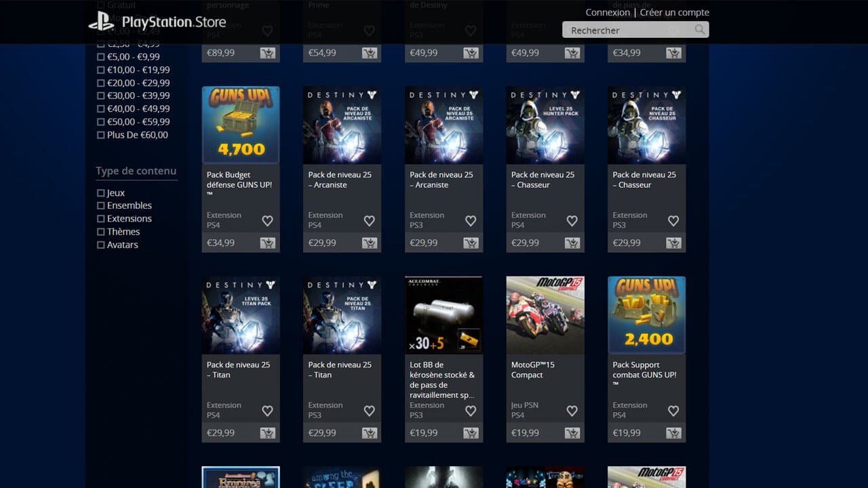Select the Avatars checkbox
Screen dimensions: 868x488
point(101,245)
